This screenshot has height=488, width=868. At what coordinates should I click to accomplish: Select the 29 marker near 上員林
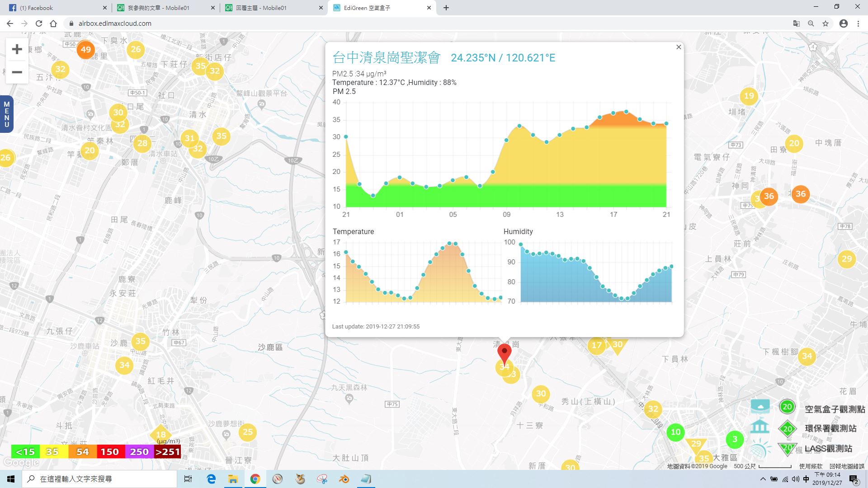[846, 259]
